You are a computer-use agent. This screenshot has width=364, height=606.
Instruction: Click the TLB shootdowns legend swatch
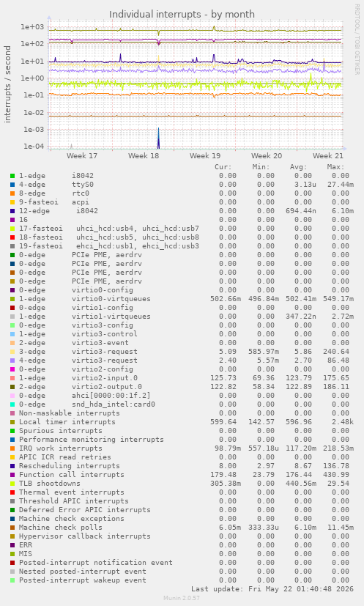12,484
